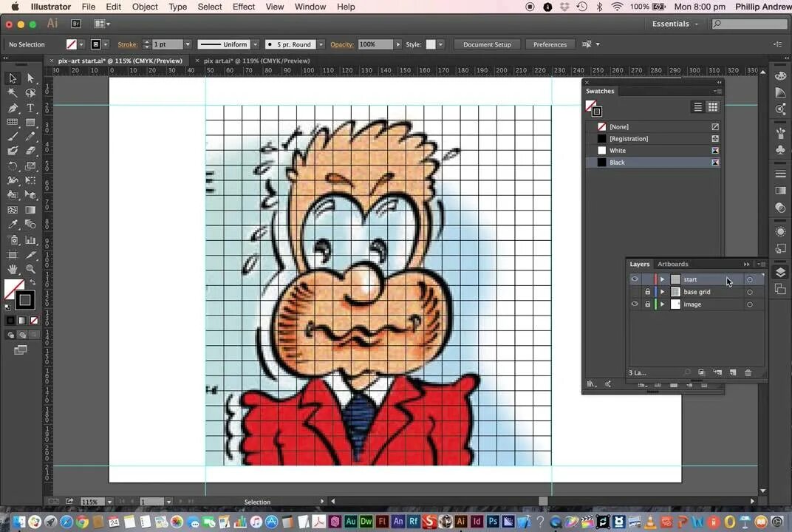Open Layers panel from right dock
792x532 pixels.
[x=780, y=273]
